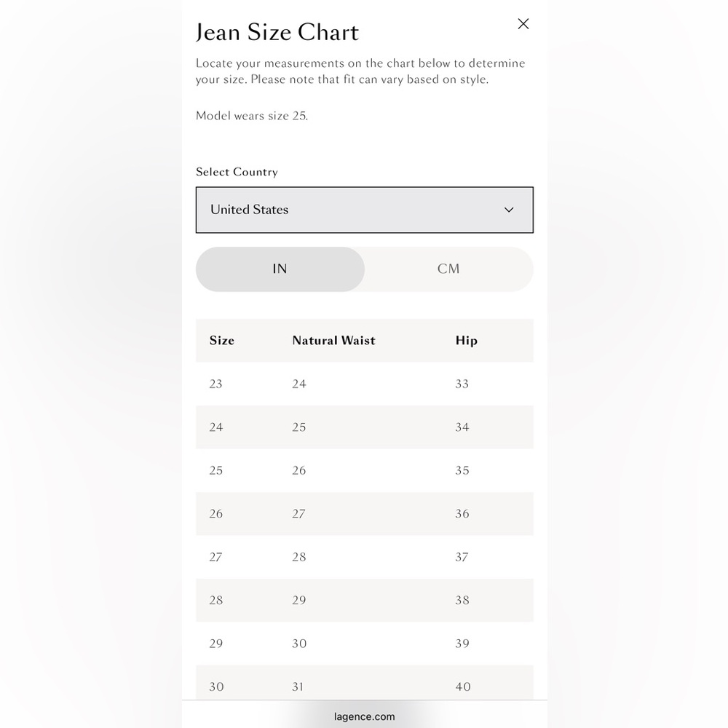Close the Jean Size Chart dialog

523,24
